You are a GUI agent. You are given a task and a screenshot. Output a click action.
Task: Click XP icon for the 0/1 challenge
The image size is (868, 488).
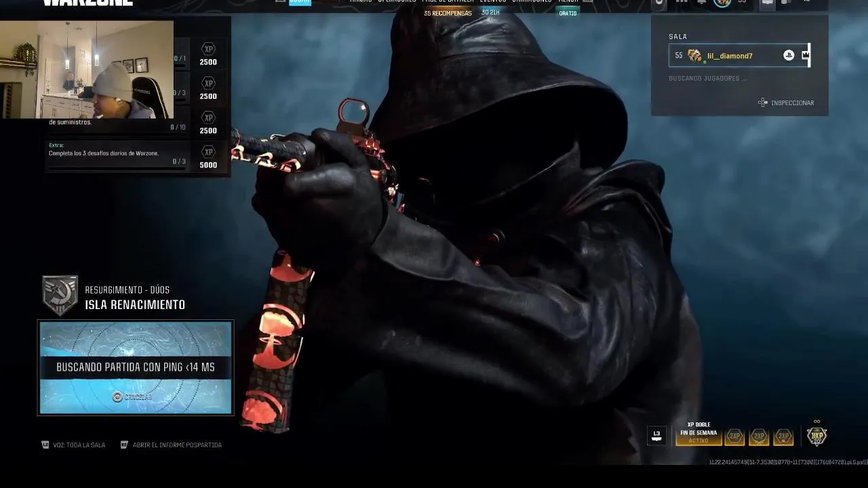[209, 49]
